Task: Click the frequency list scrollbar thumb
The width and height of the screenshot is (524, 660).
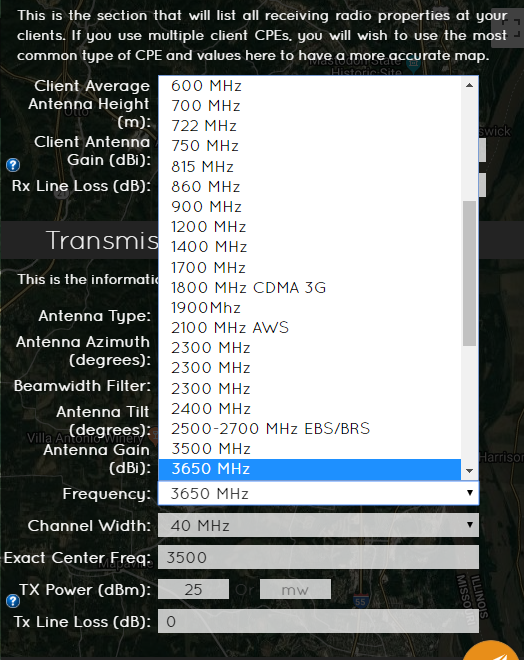Action: (x=470, y=273)
